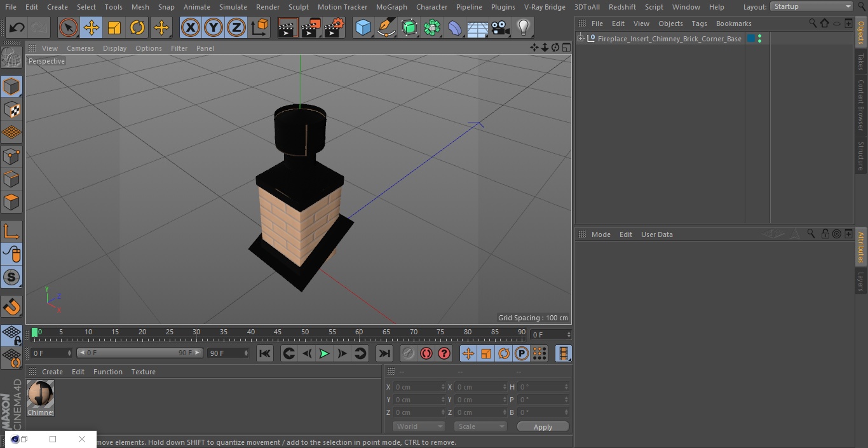Open attribute manager Mode menu
Viewport: 868px width, 448px height.
pyautogui.click(x=600, y=234)
